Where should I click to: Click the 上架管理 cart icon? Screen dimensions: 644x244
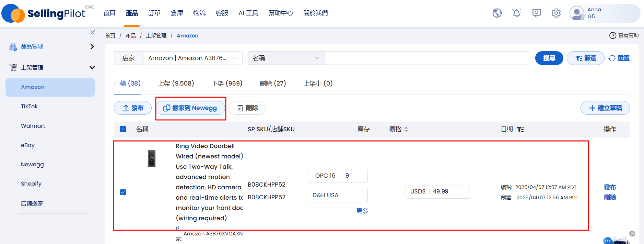13,67
